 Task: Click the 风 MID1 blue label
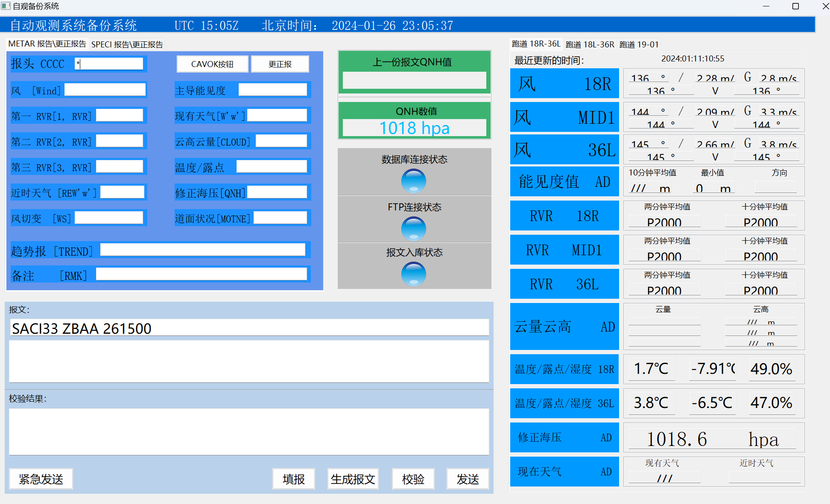click(564, 117)
